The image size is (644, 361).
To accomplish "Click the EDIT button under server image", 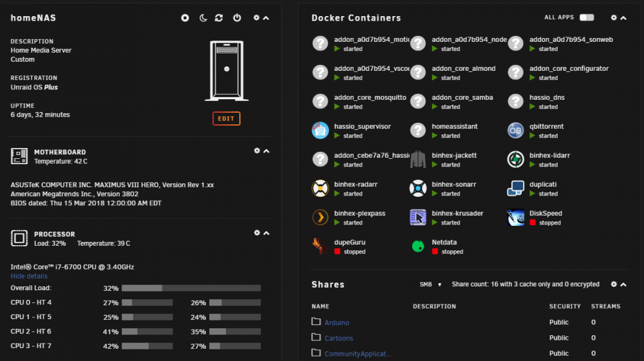I will 226,118.
